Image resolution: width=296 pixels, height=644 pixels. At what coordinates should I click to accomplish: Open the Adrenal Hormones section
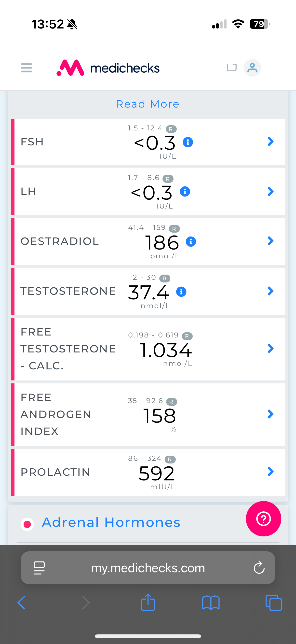click(111, 522)
